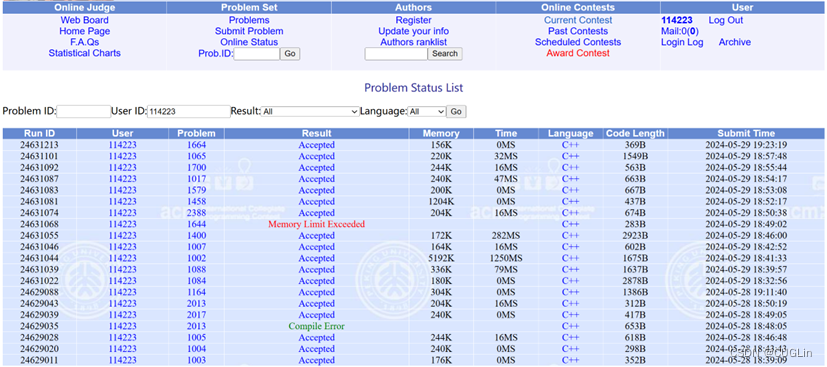Open problem 1579 link

[196, 190]
